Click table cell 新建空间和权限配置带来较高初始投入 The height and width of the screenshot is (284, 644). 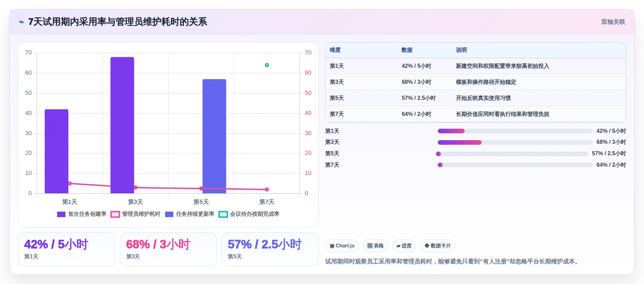point(503,66)
